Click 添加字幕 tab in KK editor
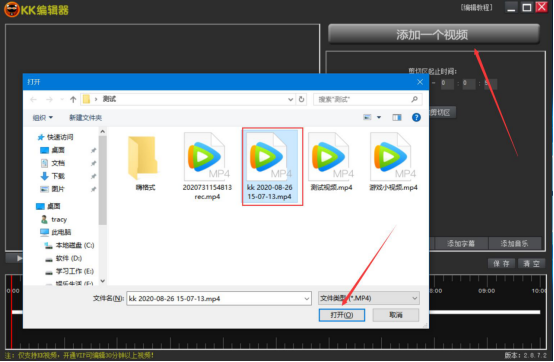The width and height of the screenshot is (554, 362). tap(461, 243)
